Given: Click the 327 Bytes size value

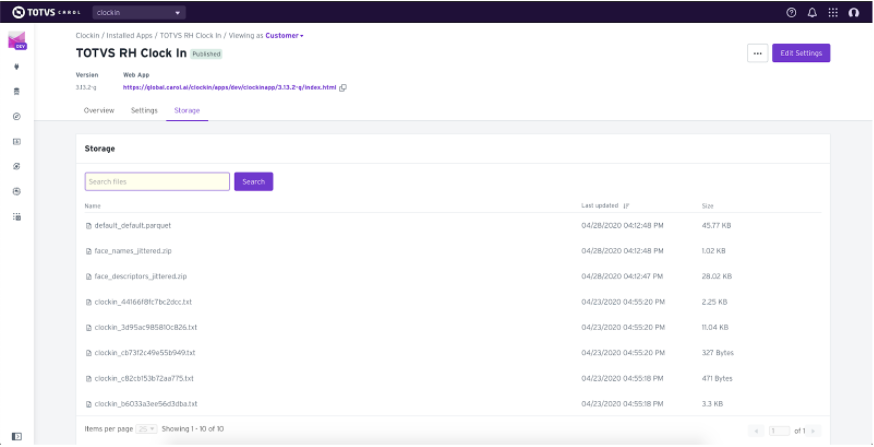Looking at the screenshot, I should [x=718, y=353].
